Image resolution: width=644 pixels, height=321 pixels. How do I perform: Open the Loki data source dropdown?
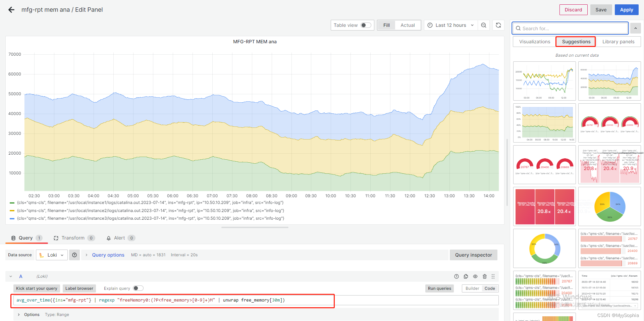pyautogui.click(x=52, y=255)
